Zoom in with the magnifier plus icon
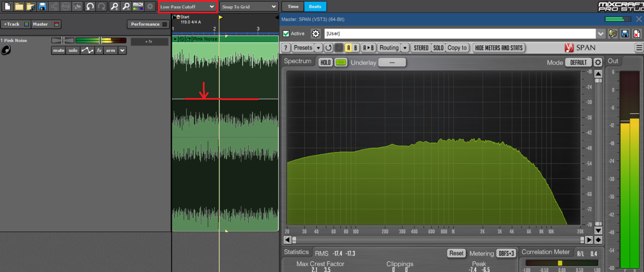 (x=114, y=6)
